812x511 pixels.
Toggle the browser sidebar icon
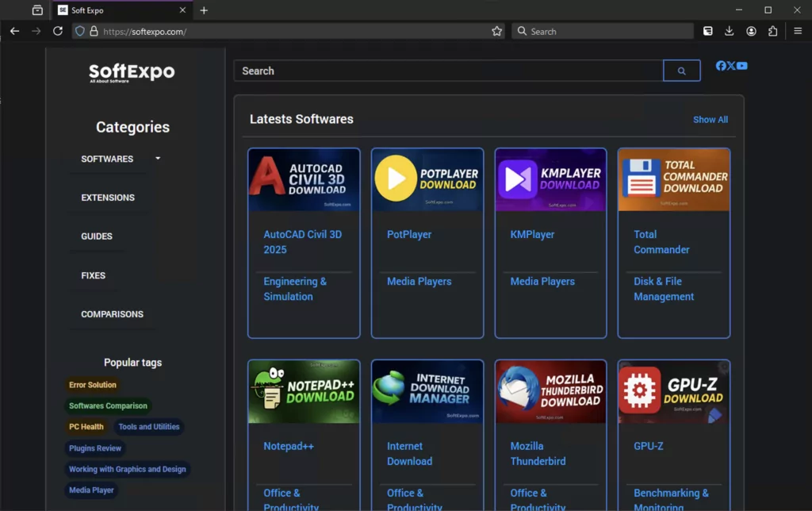[x=707, y=31]
